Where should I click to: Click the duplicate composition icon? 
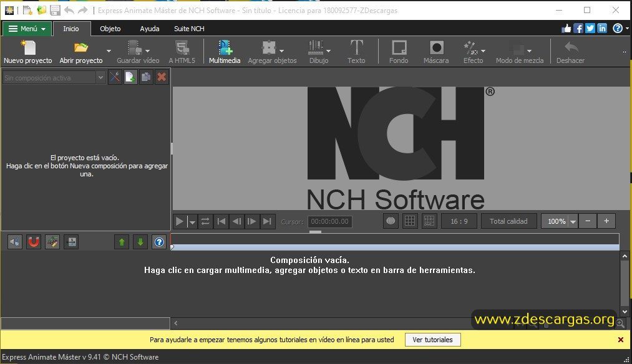146,77
